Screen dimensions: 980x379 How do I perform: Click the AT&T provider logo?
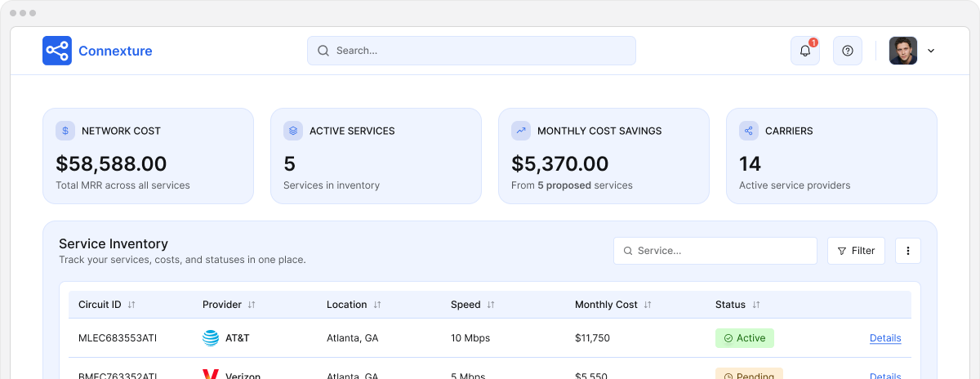tap(211, 338)
